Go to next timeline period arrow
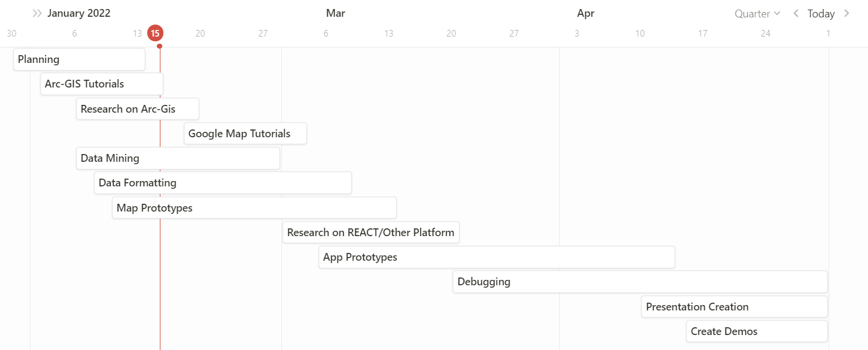 pos(846,13)
